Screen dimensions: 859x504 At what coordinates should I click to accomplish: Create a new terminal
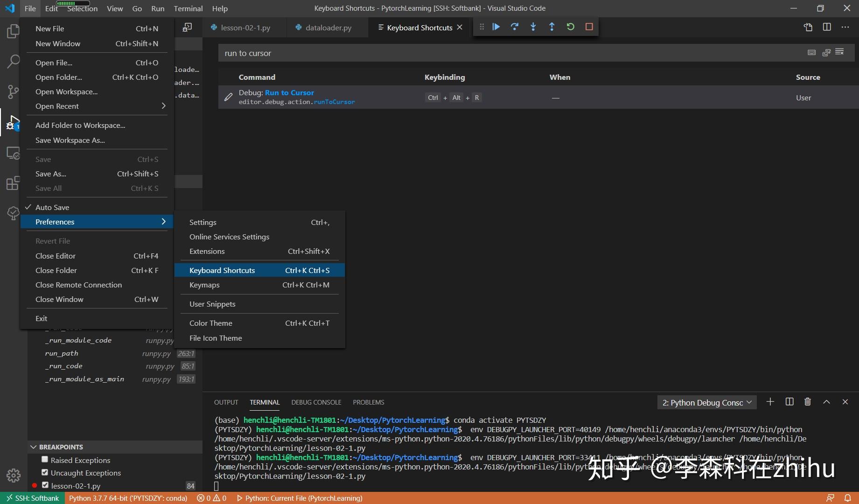tap(770, 402)
